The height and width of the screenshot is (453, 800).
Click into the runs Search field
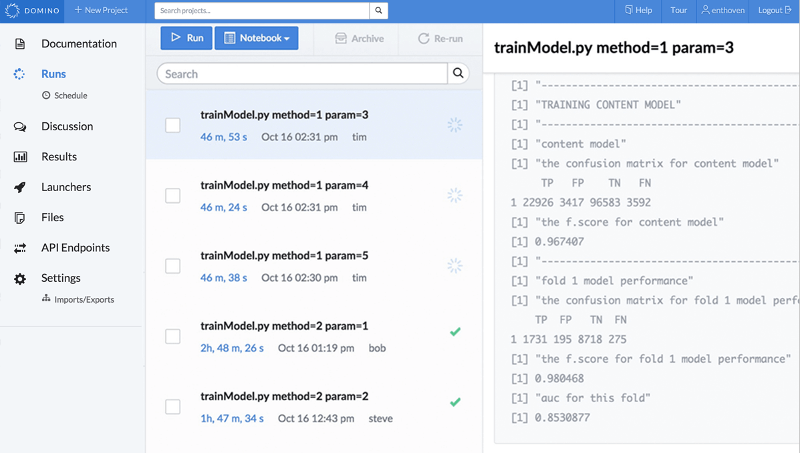[x=302, y=74]
